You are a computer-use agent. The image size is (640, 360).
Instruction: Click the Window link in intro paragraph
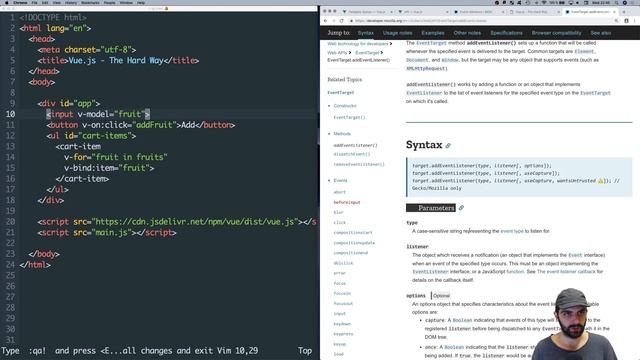[x=450, y=60]
